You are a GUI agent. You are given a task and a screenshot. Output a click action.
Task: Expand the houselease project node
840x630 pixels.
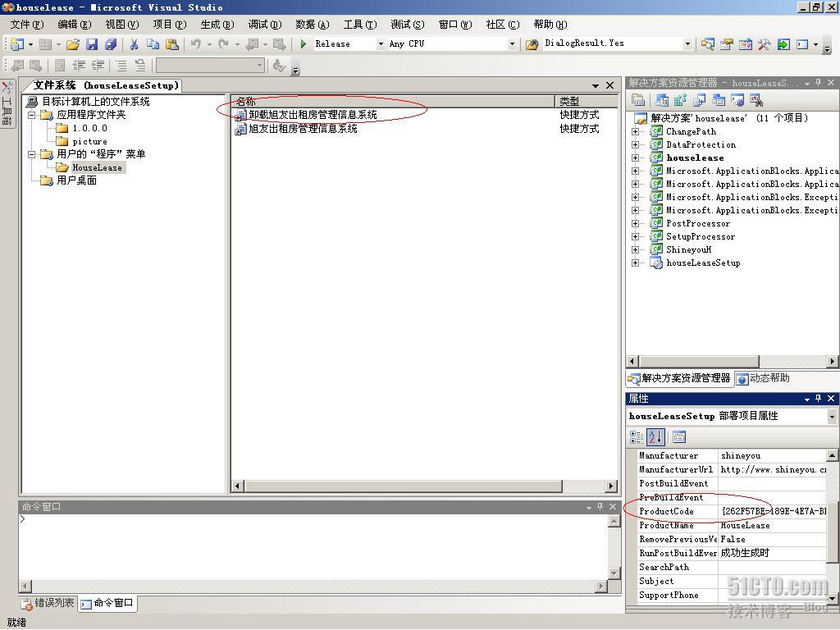coord(635,157)
